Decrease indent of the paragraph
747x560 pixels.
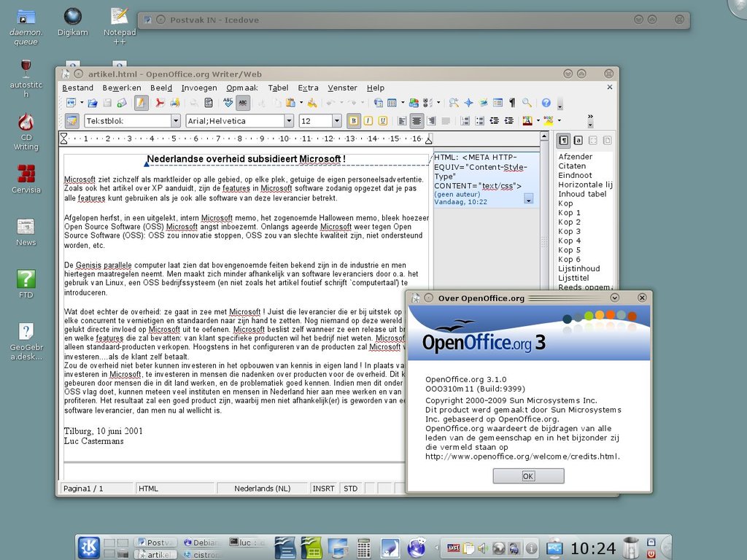(494, 121)
